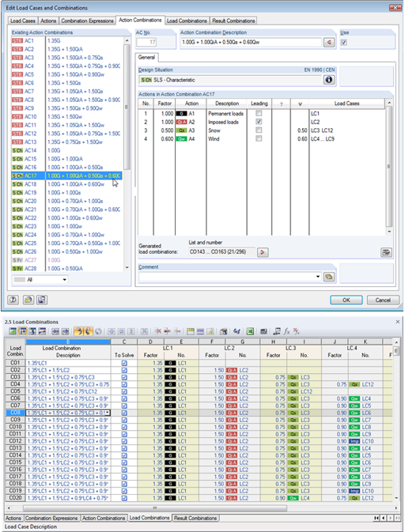Open the Result Combinations tab in dialog

click(233, 21)
